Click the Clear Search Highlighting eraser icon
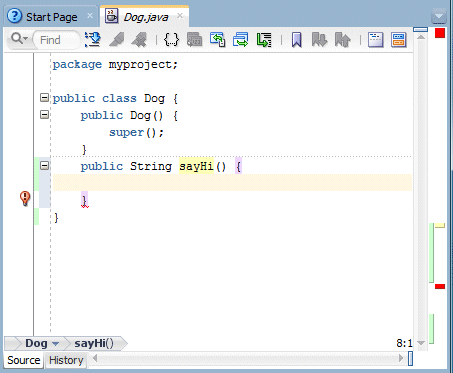Viewport: 453px width, 373px height. (x=117, y=40)
